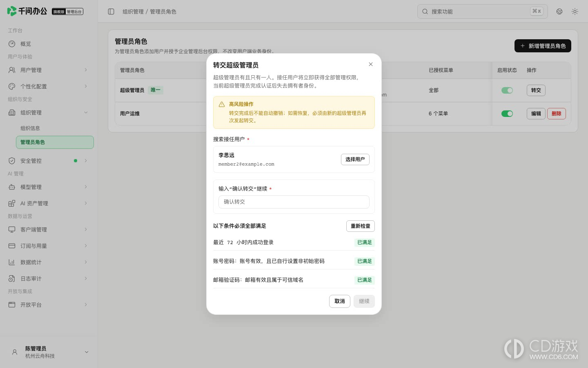Screen dimensions: 588x368
Task: Click the 安全管控 shield icon
Action: pyautogui.click(x=12, y=161)
